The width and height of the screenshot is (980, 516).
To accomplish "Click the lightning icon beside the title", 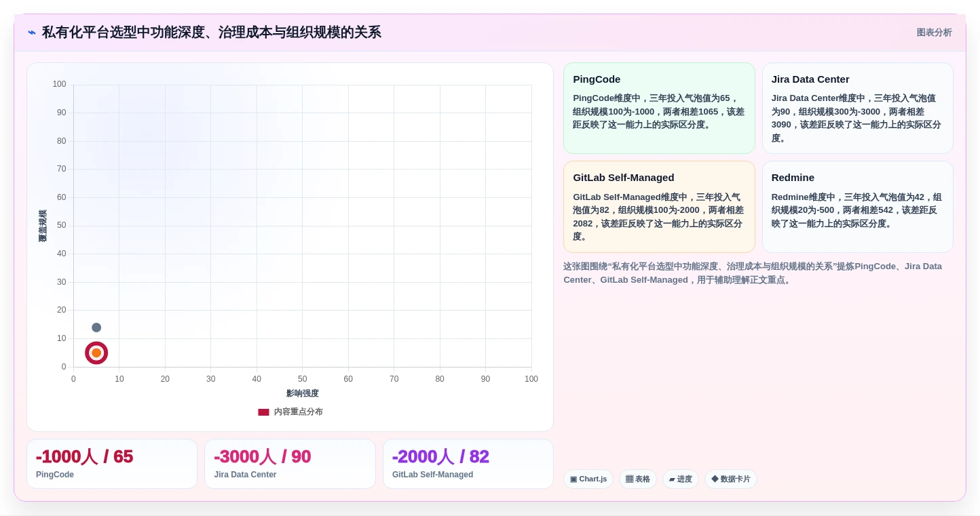I will point(31,33).
